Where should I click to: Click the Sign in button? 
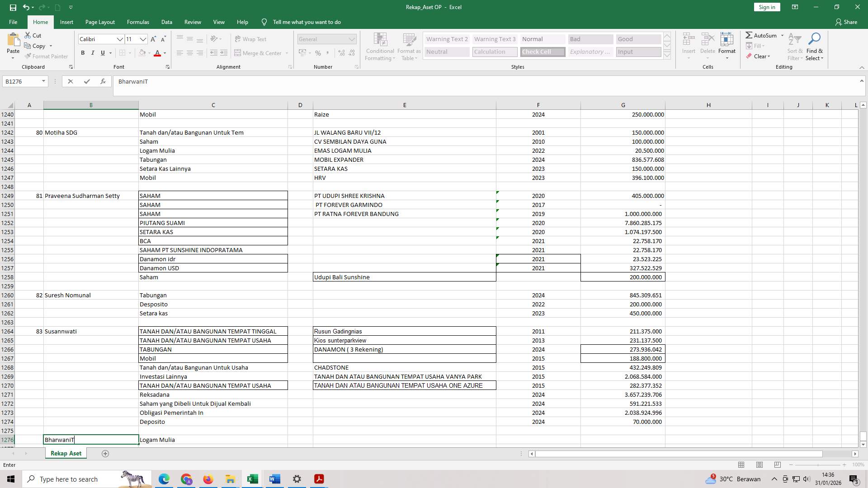pyautogui.click(x=766, y=7)
